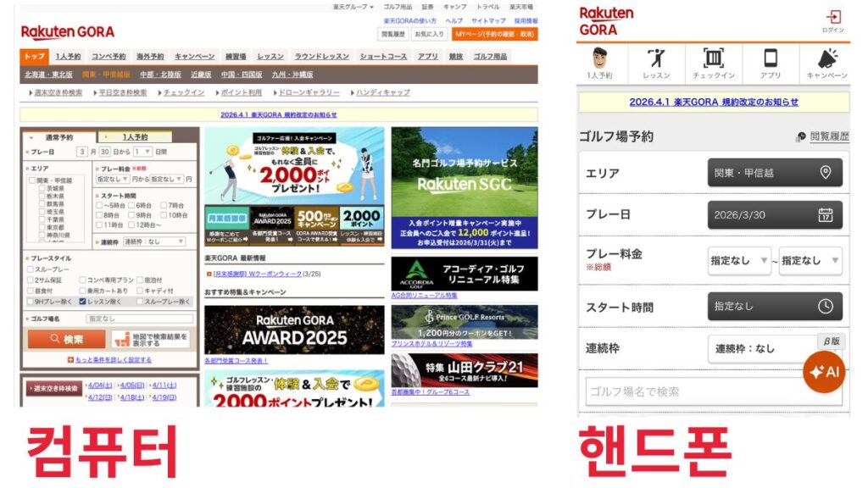Open the MYページ orange button
The width and height of the screenshot is (868, 488).
tap(494, 34)
